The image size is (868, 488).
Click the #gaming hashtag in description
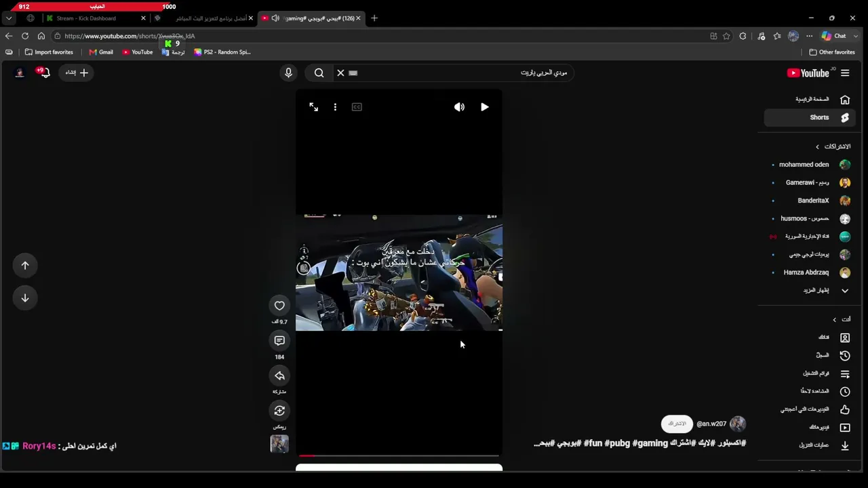(x=650, y=443)
